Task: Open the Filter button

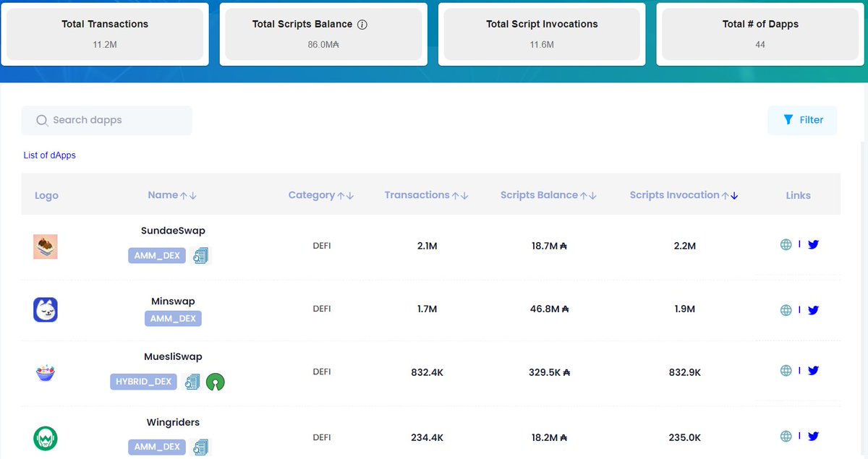Action: tap(802, 121)
